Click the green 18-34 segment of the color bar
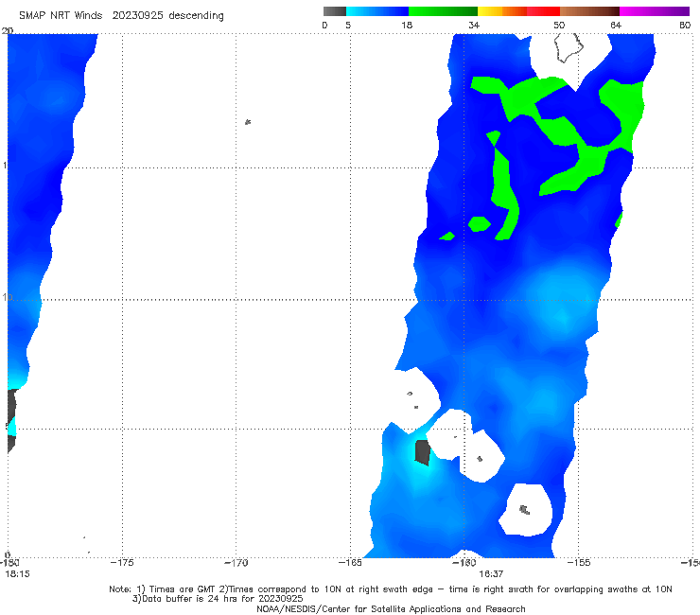Image resolution: width=700 pixels, height=615 pixels. click(x=444, y=11)
